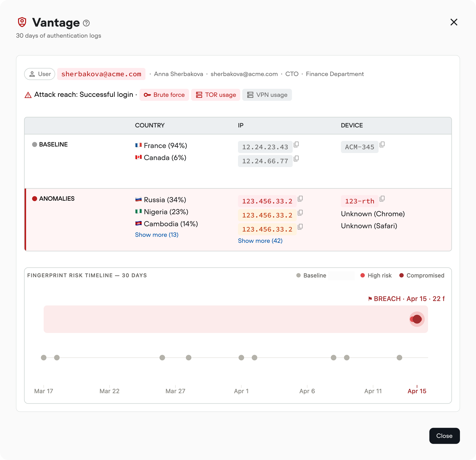Viewport: 476px width, 460px height.
Task: Copy the first anomalous IP in red
Action: (300, 199)
